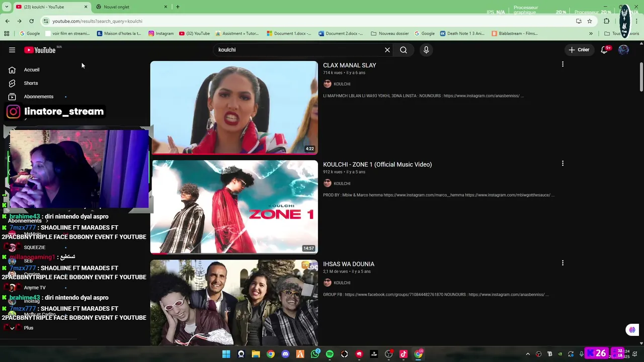Screen dimensions: 644x362
Task: Go to Abonnements in the sidebar
Action: point(38,97)
